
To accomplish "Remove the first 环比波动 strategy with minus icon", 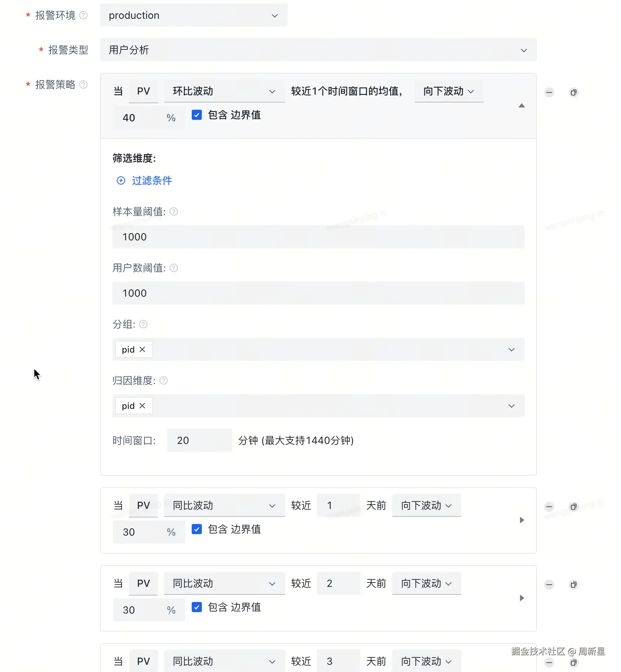I will 549,92.
